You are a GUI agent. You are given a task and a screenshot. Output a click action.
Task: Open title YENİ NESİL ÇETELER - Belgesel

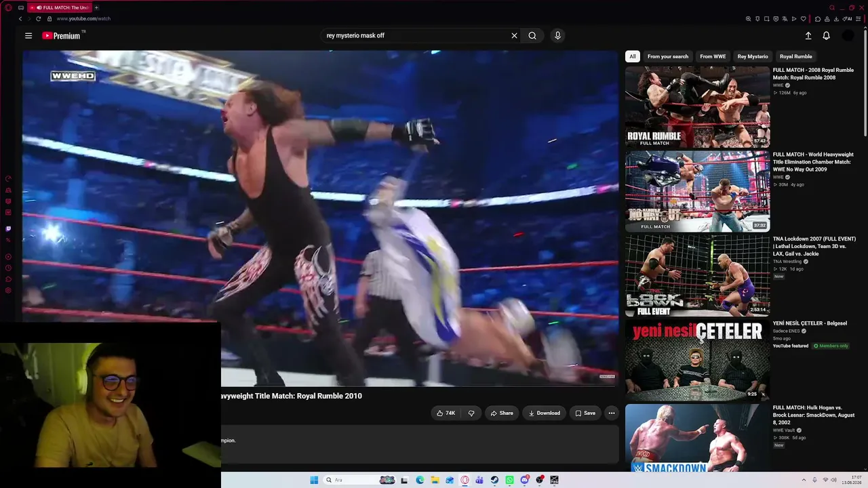click(810, 323)
